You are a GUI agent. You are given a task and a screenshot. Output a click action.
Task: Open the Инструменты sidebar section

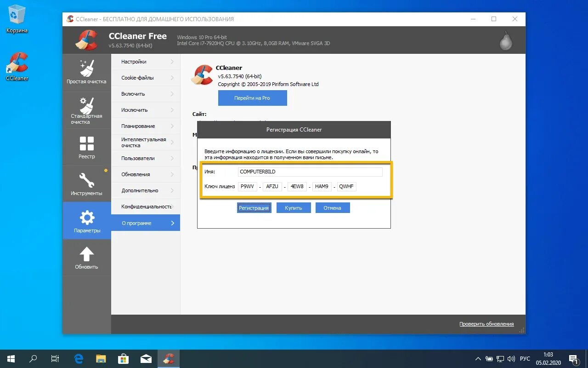click(87, 184)
